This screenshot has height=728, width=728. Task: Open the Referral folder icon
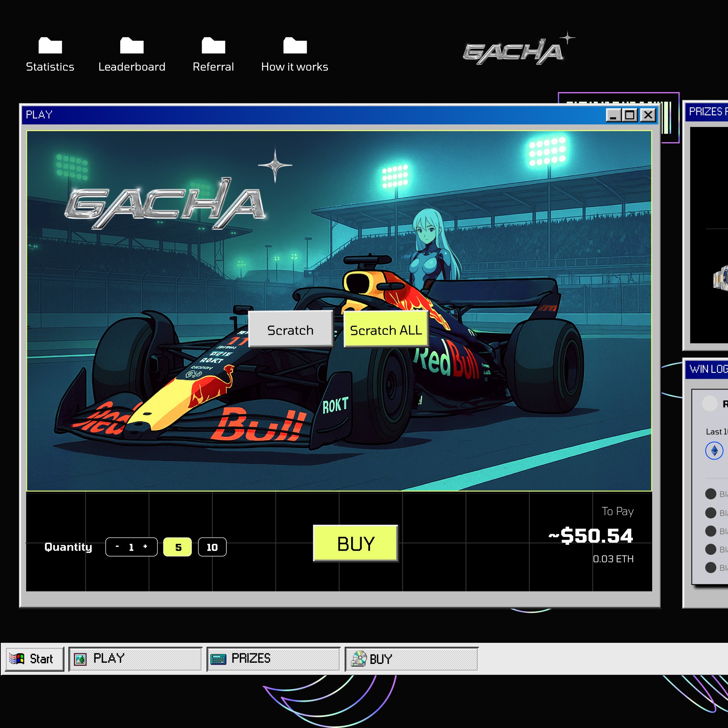click(x=213, y=45)
